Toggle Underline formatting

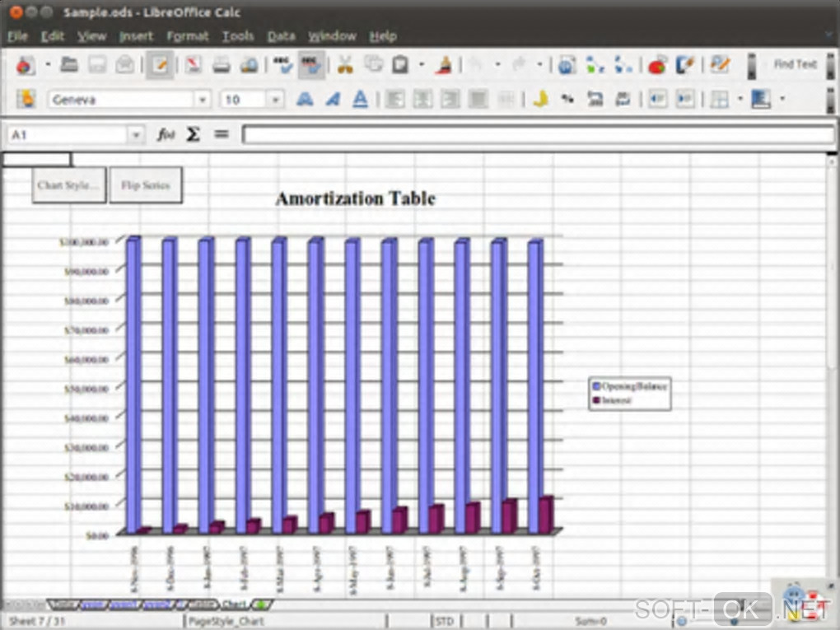pyautogui.click(x=361, y=99)
